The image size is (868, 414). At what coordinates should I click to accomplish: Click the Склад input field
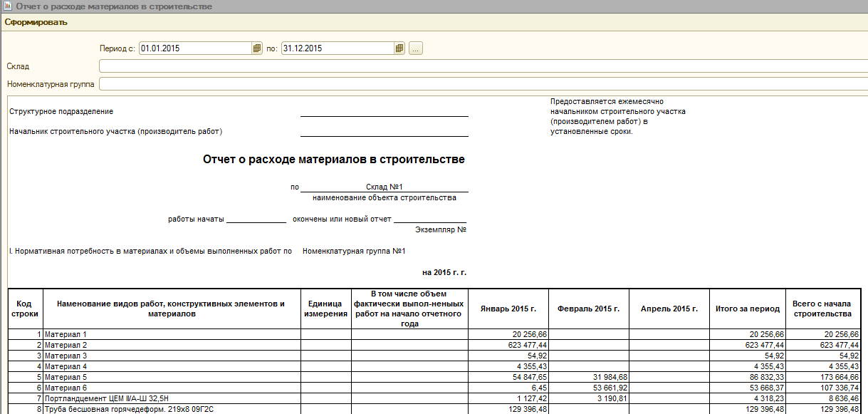[x=483, y=66]
